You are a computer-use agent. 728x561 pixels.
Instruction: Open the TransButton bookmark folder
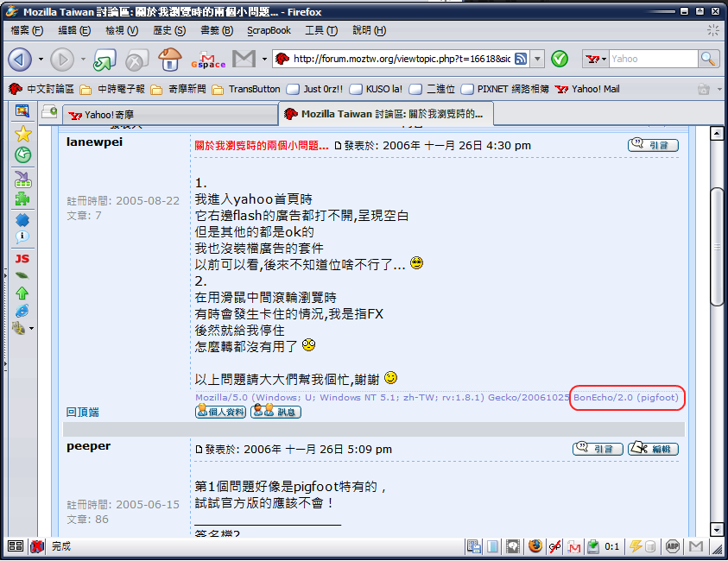(245, 89)
